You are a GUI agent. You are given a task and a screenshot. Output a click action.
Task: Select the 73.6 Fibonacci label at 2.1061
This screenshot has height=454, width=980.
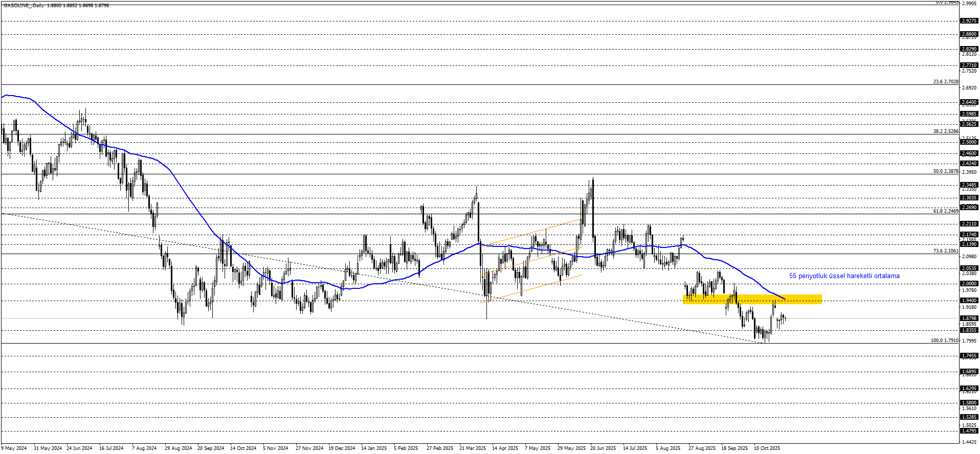[x=945, y=251]
